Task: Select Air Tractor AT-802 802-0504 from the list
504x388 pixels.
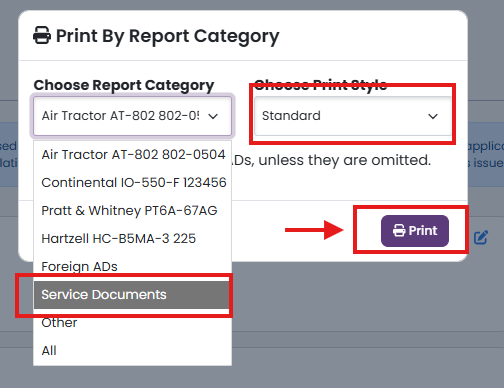Action: (133, 155)
